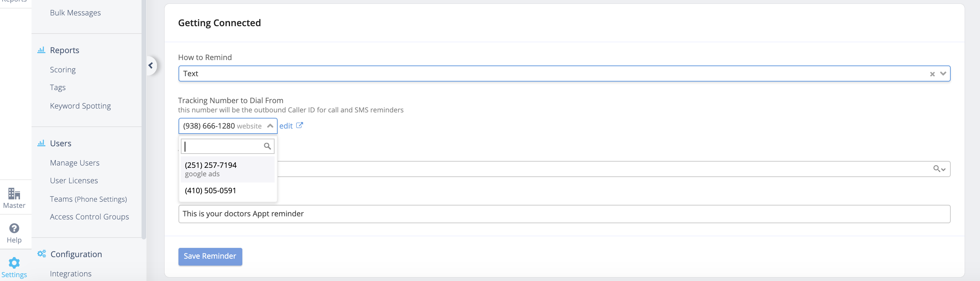
Task: Open Help question mark icon
Action: pyautogui.click(x=14, y=228)
